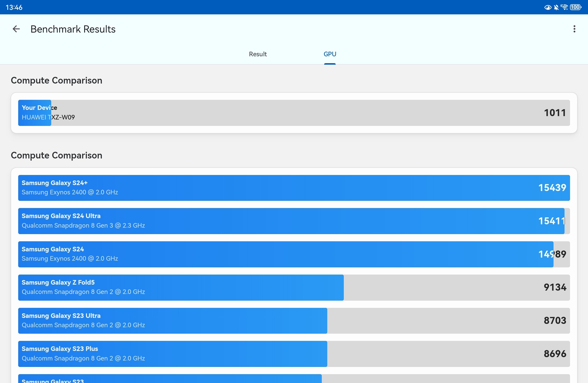
Task: Tap the first Compute Comparison heading
Action: pyautogui.click(x=56, y=80)
